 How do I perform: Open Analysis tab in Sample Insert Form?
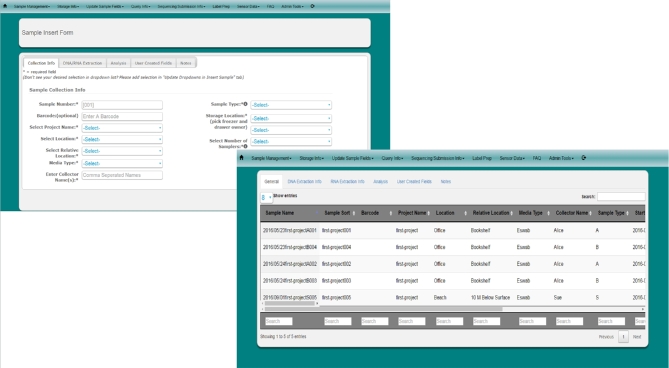118,63
